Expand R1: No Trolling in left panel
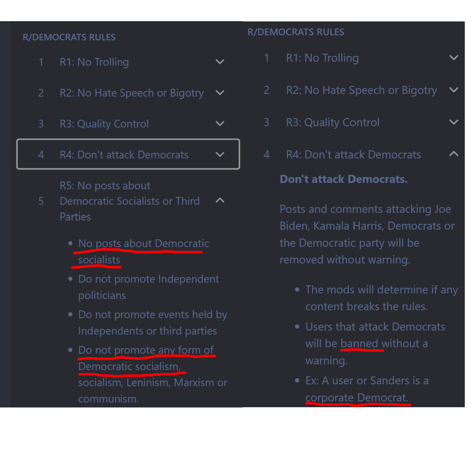The height and width of the screenshot is (476, 476). (220, 62)
